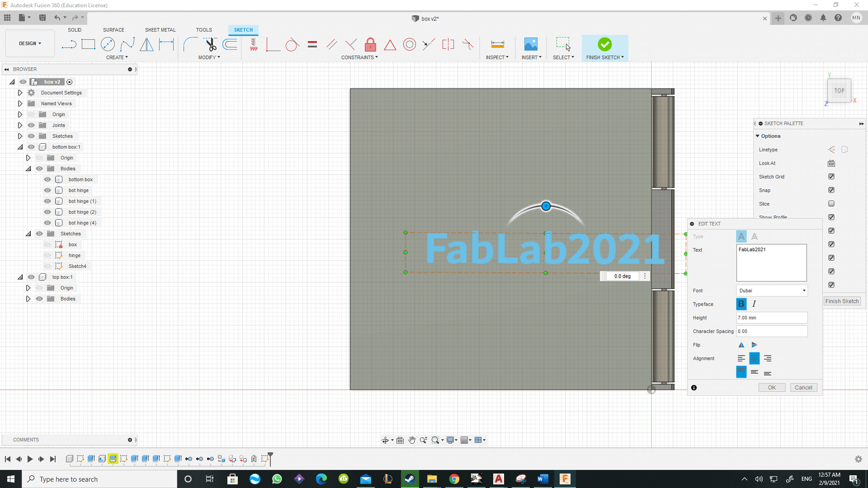Click the Insert image icon
The height and width of the screenshot is (488, 868).
point(531,44)
